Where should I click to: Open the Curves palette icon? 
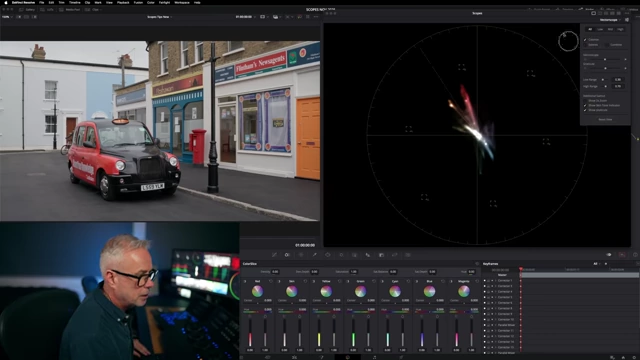pyautogui.click(x=274, y=255)
